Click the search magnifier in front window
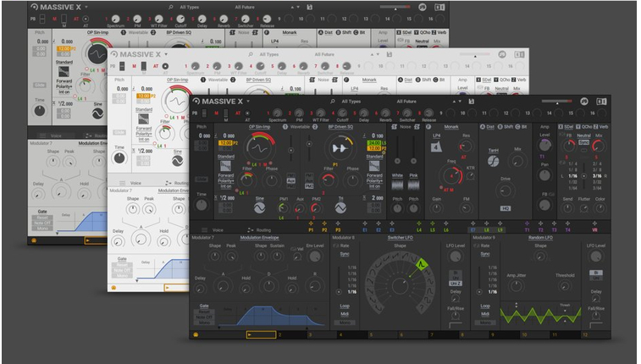This screenshot has width=641, height=364. (333, 102)
